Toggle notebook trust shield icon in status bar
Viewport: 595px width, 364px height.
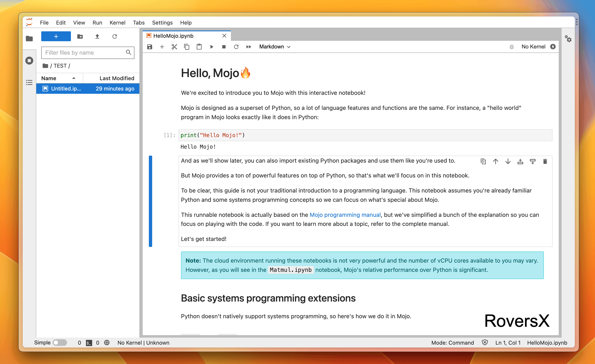pos(484,342)
